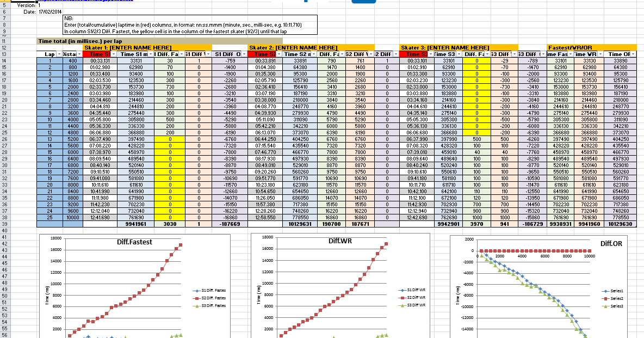Click the red S2 Diff. Fastes legend marker
Viewport: 644px width, 338px height.
pos(198,298)
